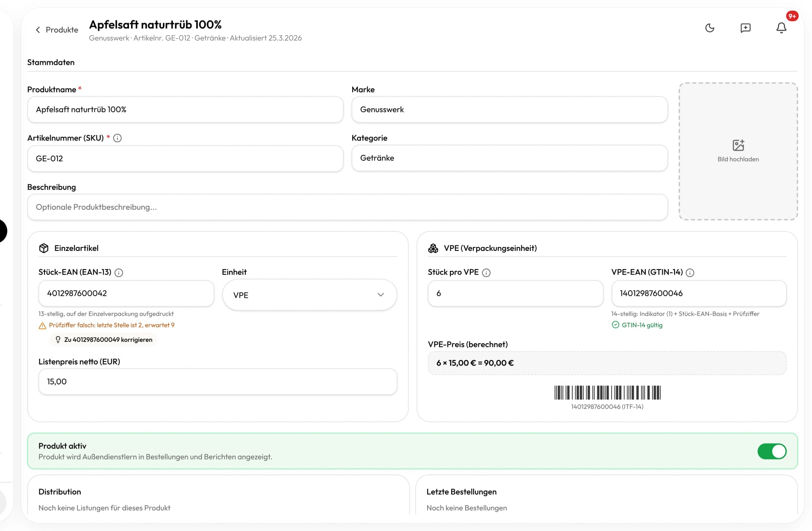Click the VPE-EAN GTIN-14 input
The width and height of the screenshot is (812, 531).
(x=699, y=293)
